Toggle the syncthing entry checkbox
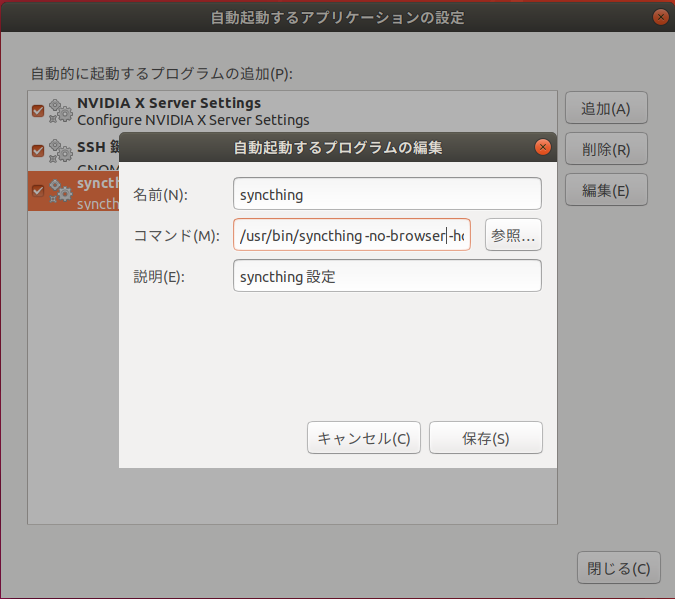Screen dimensions: 675x599 coord(38,191)
